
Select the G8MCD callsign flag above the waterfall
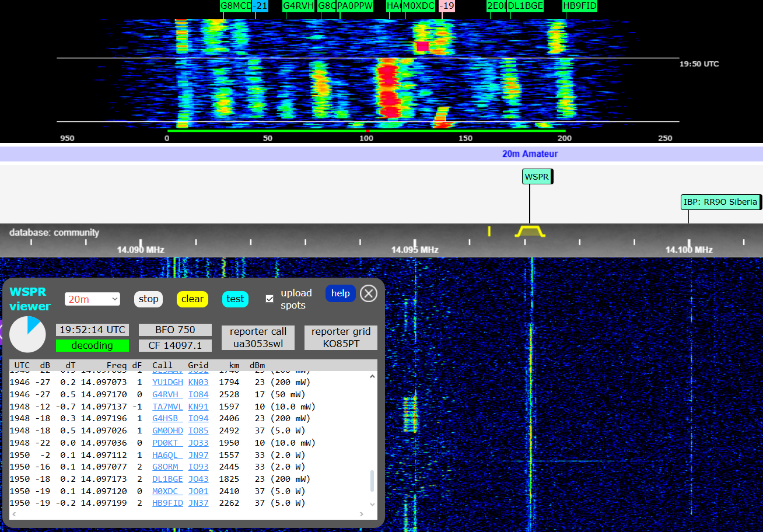(235, 6)
